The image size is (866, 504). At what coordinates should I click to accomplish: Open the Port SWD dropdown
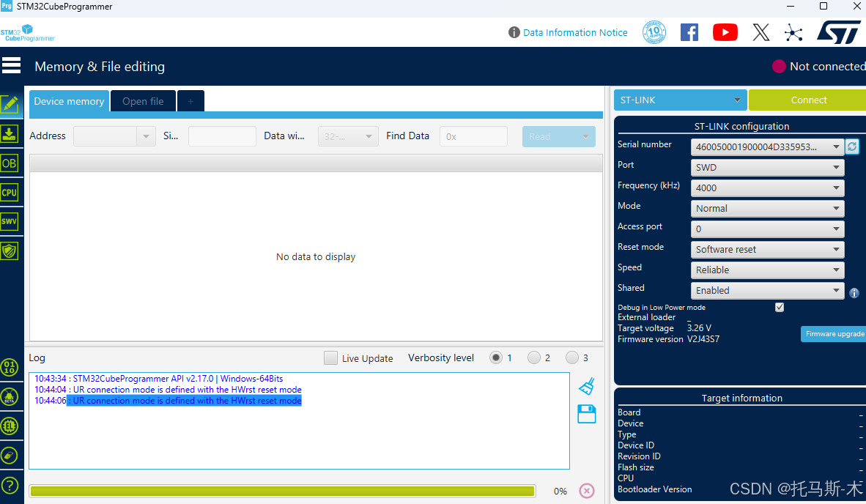[767, 167]
